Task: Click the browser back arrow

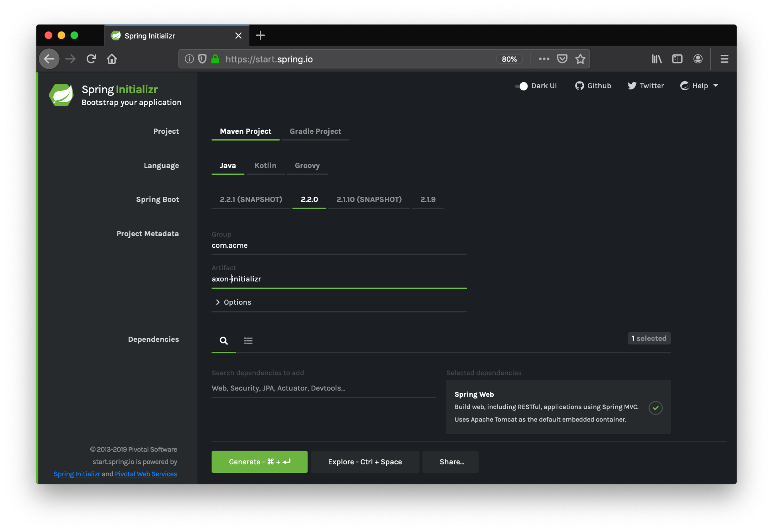Action: 49,59
